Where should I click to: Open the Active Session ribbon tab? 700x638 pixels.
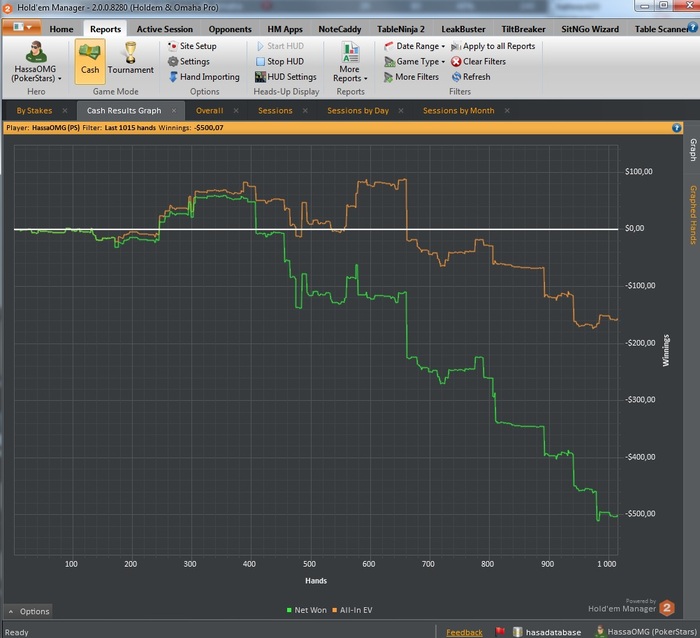pos(165,29)
